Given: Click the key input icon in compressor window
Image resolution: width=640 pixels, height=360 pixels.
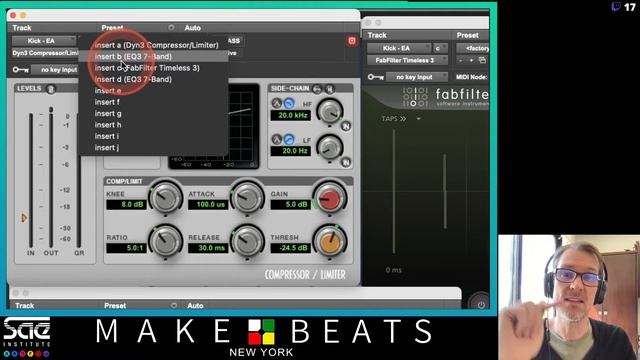Looking at the screenshot, I should click(x=20, y=70).
